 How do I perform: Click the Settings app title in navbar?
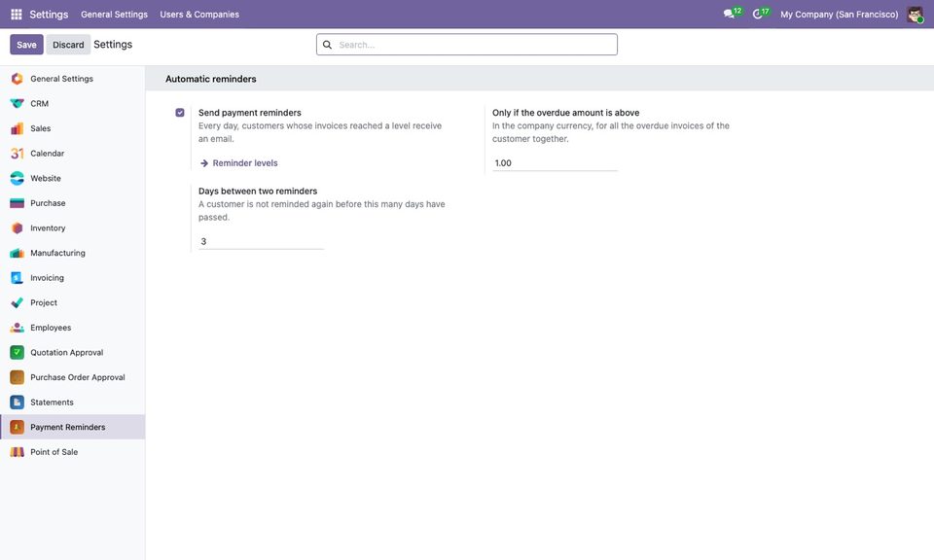(49, 15)
